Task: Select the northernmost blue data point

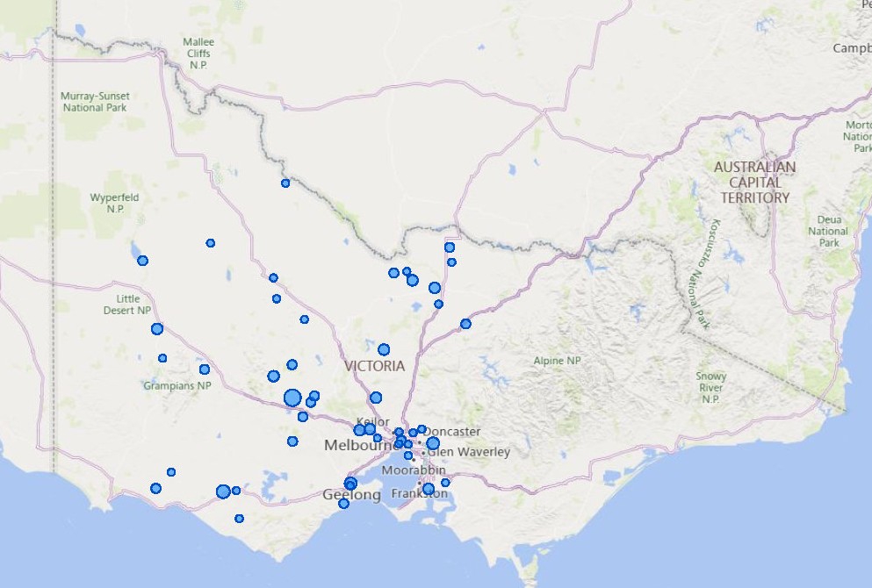Action: tap(285, 183)
